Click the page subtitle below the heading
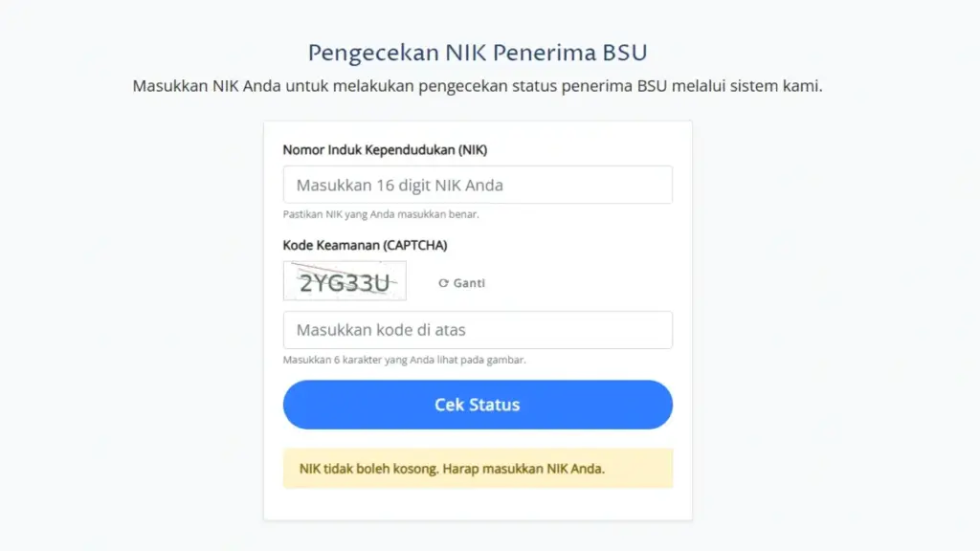The height and width of the screenshot is (551, 980). [x=489, y=84]
